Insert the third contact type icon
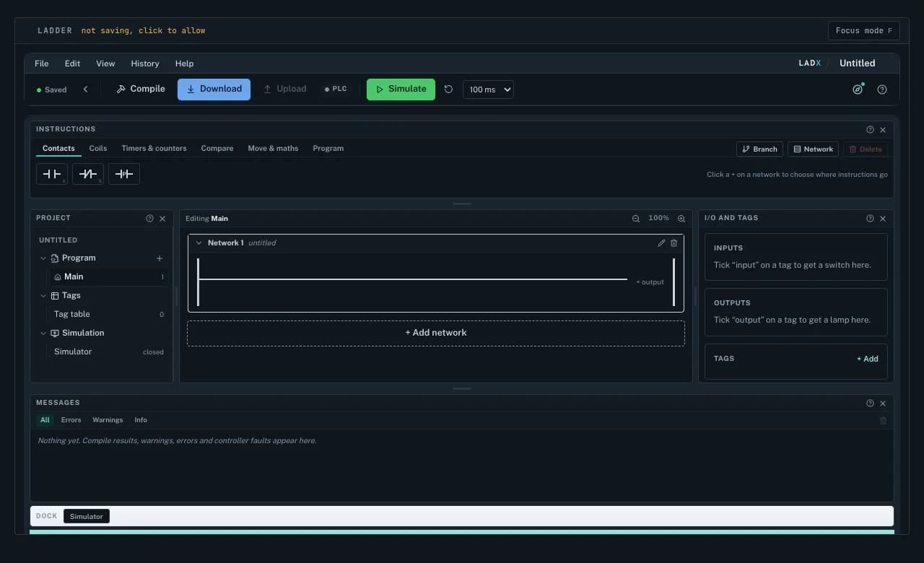This screenshot has height=563, width=924. (x=124, y=174)
